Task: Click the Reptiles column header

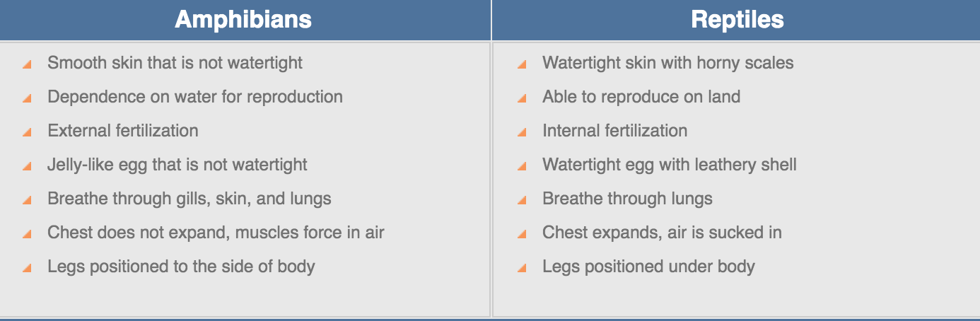Action: click(737, 19)
